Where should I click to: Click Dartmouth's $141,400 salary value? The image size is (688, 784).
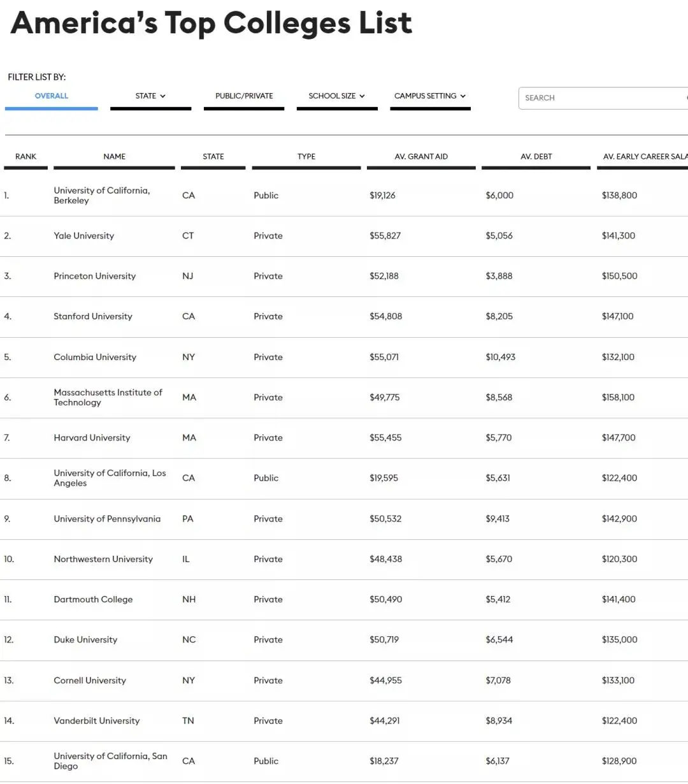tap(619, 600)
